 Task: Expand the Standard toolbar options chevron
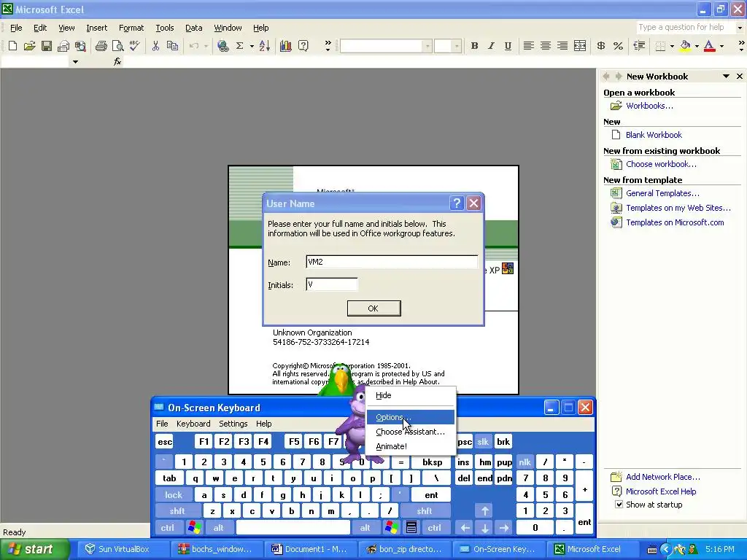[328, 46]
